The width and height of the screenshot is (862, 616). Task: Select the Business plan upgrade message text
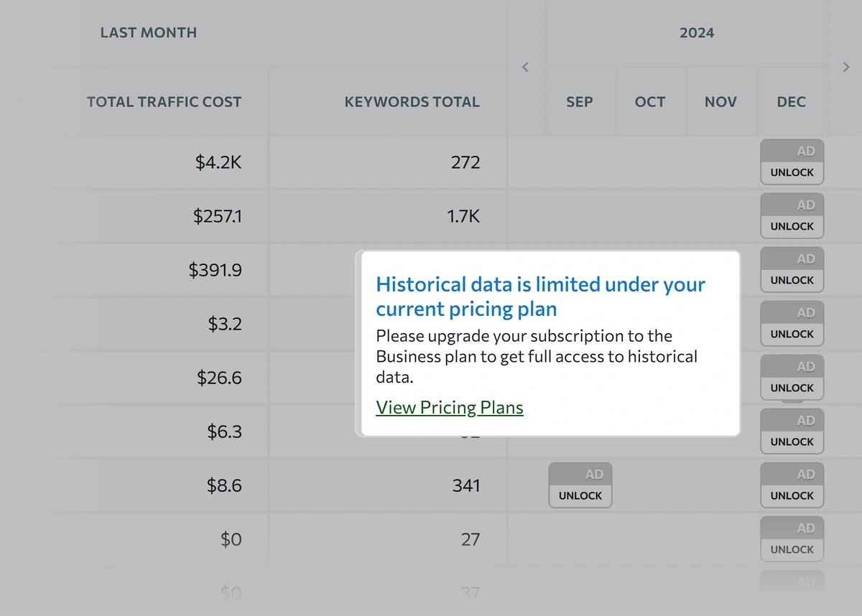(537, 356)
